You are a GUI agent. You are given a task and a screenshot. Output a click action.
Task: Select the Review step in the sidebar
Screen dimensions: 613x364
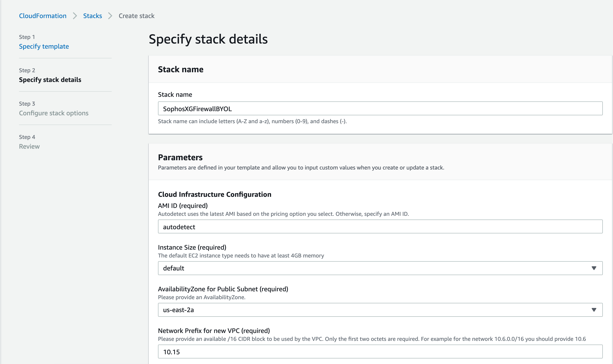pyautogui.click(x=29, y=146)
